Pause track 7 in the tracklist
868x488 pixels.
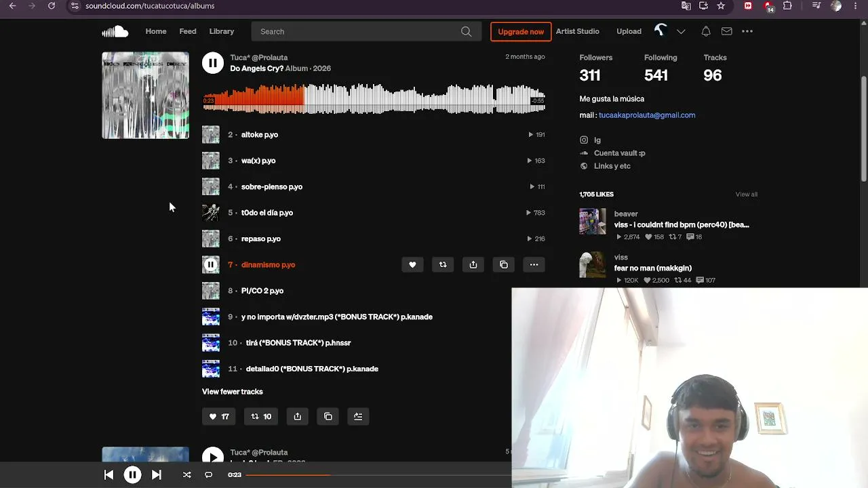(211, 265)
